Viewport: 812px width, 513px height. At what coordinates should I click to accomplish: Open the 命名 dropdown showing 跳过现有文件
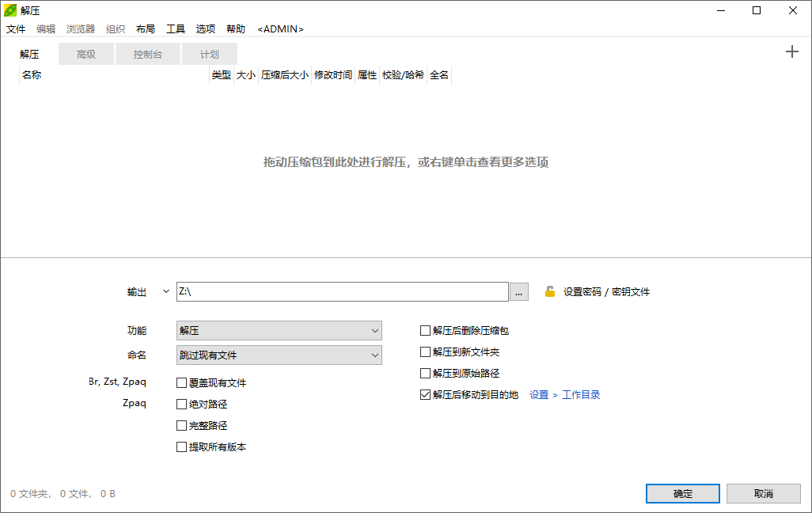click(279, 355)
